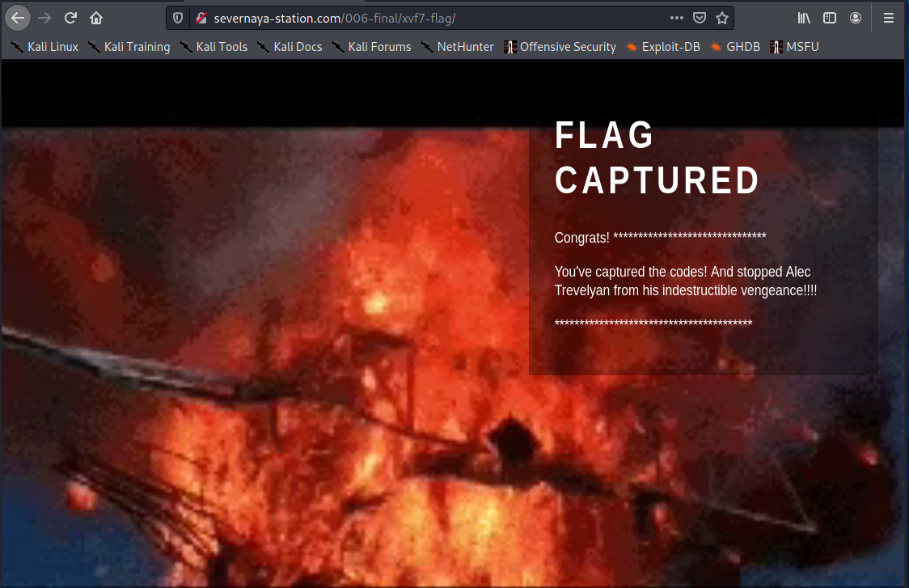Open GHDB bookmark
Viewport: 909px width, 588px height.
point(735,47)
